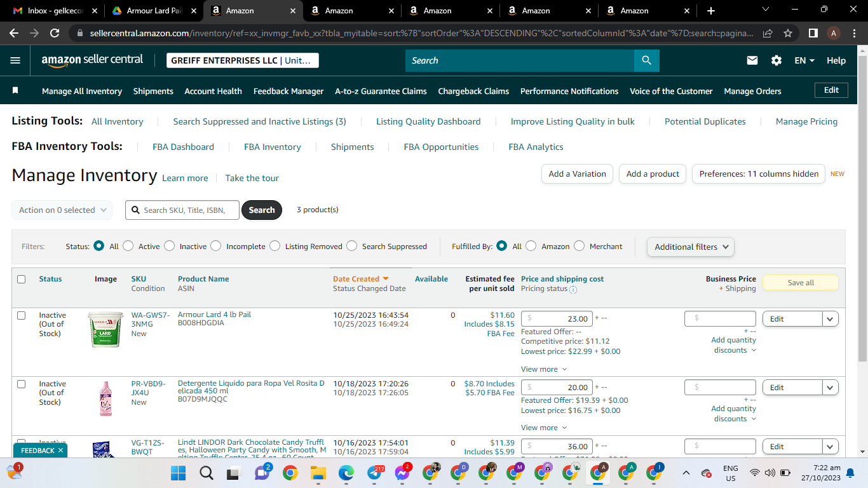Image resolution: width=868 pixels, height=488 pixels.
Task: Open the Chrome tab search chevron
Action: pos(765,10)
